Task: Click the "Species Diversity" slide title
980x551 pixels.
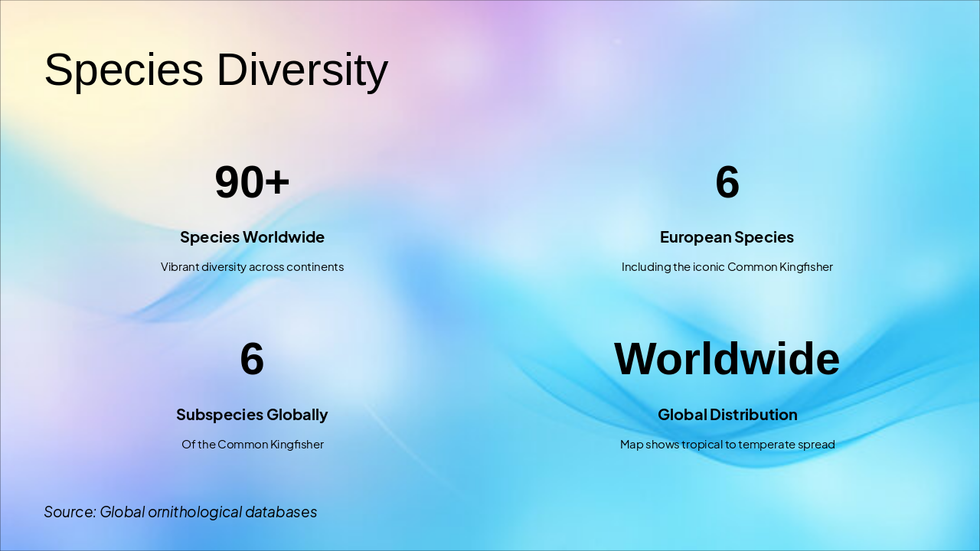Action: 216,70
